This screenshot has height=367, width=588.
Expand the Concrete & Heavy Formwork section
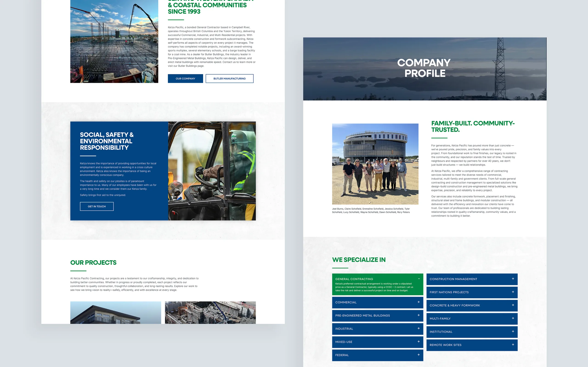pos(513,305)
